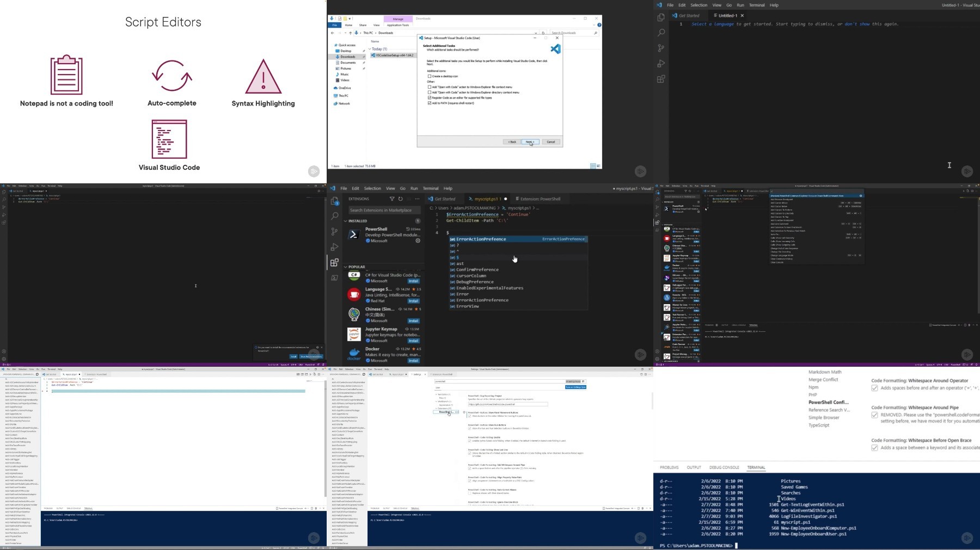The width and height of the screenshot is (980, 550).
Task: Select Extensions activity icon in IntelliSense suggestions frame
Action: click(335, 262)
